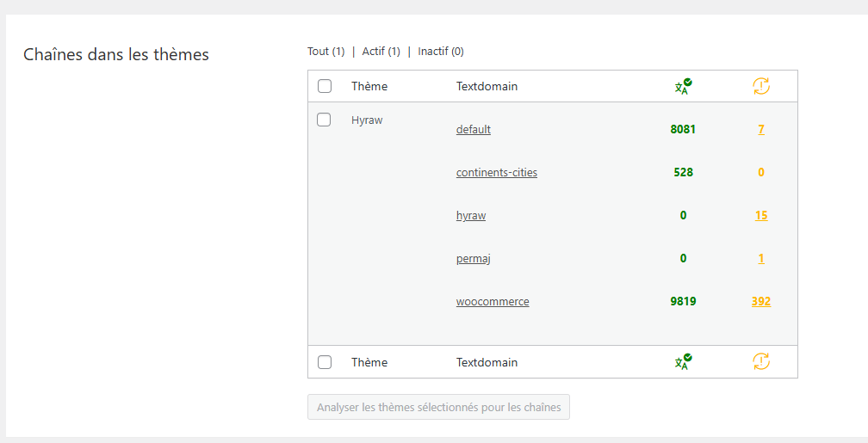
Task: Click the 392 pending strings for woocommerce
Action: 760,302
